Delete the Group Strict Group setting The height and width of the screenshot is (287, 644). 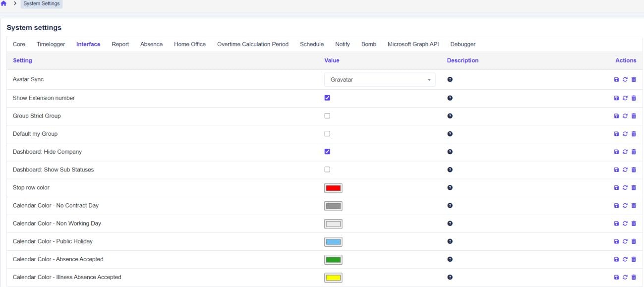pyautogui.click(x=634, y=116)
